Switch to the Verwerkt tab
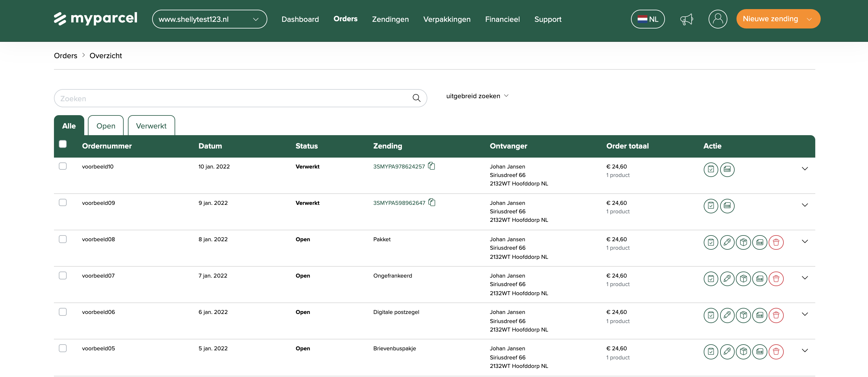The height and width of the screenshot is (377, 868). [x=151, y=126]
